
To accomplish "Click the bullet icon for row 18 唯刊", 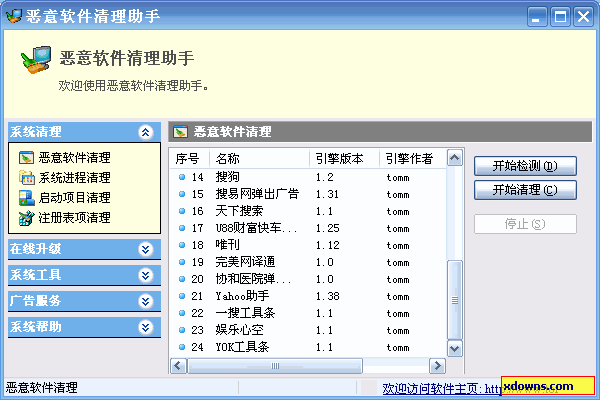I will click(182, 245).
